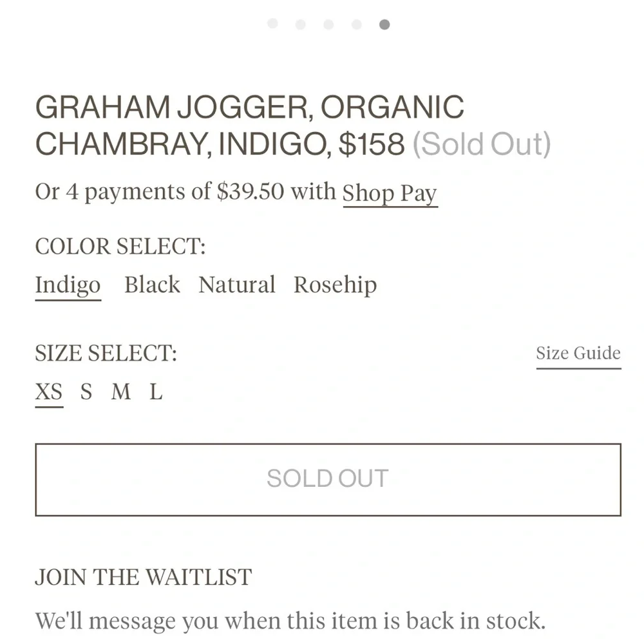Select the middle dot in the image carousel
The image size is (644, 644).
(x=328, y=23)
